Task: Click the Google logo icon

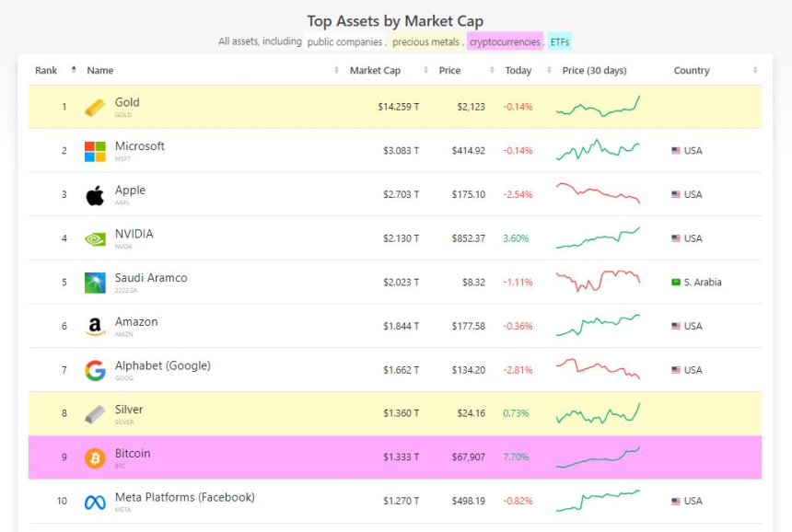Action: click(x=95, y=371)
